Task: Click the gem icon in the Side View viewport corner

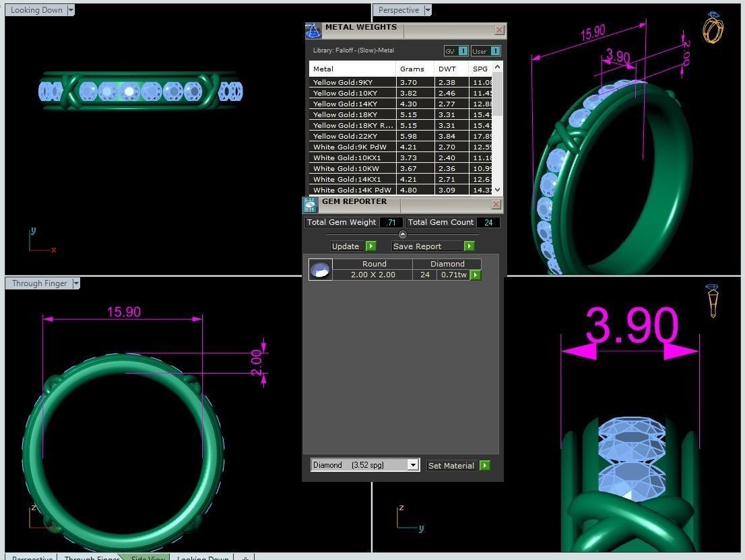Action: coord(712,300)
